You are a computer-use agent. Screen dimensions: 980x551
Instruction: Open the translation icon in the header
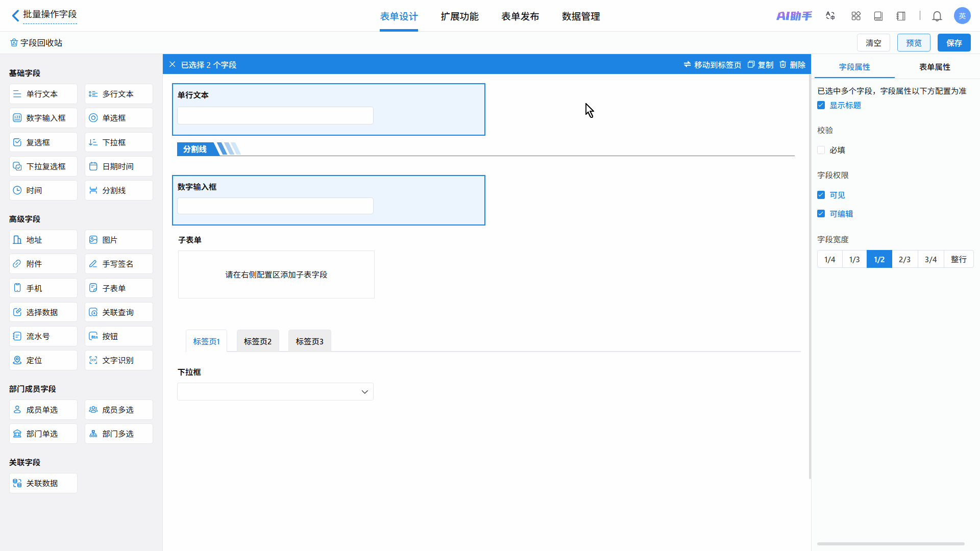coord(830,16)
